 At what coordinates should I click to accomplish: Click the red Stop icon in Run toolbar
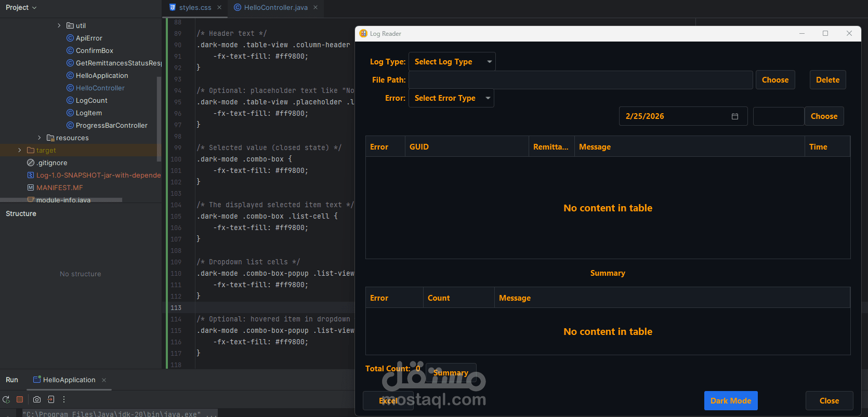[x=20, y=399]
